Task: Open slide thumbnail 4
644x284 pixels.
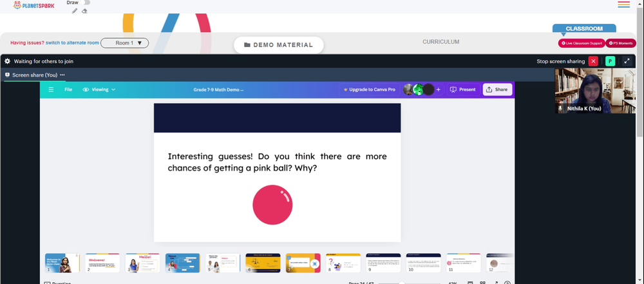Action: tap(183, 263)
